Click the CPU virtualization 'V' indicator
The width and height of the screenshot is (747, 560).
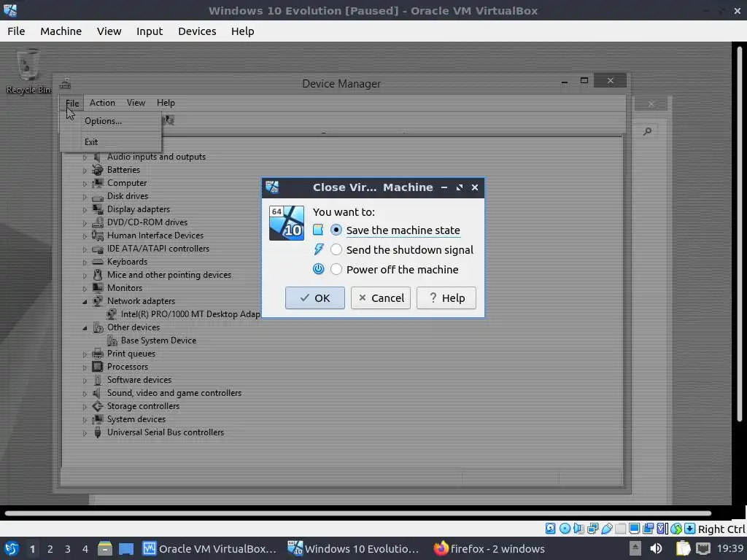coord(662,529)
